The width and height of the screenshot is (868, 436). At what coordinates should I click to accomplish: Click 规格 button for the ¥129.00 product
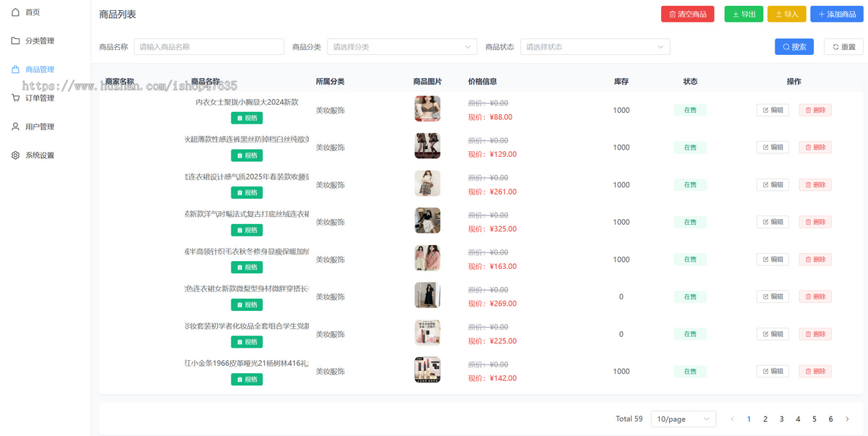[x=247, y=155]
